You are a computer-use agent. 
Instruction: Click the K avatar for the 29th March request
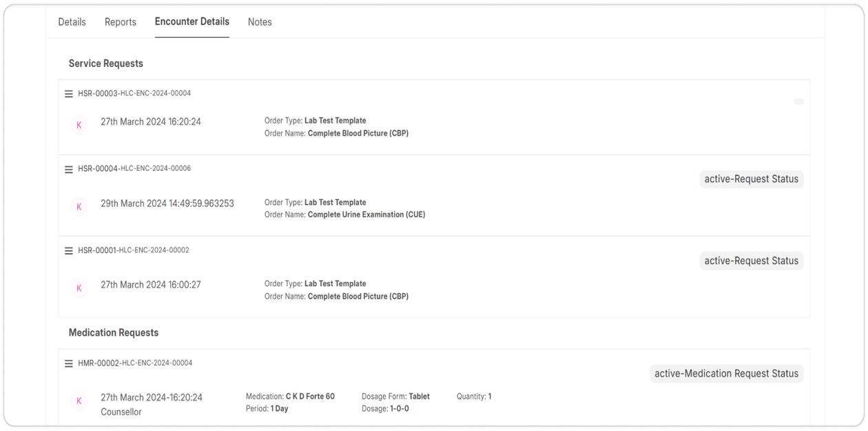click(x=79, y=206)
